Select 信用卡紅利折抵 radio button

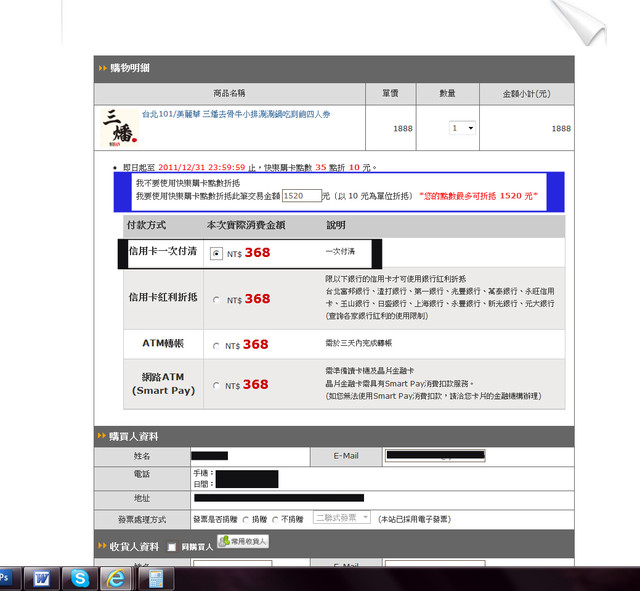pyautogui.click(x=216, y=300)
